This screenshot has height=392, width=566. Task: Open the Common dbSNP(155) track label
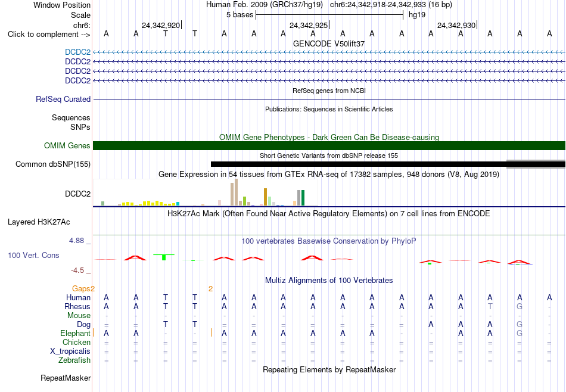point(53,164)
